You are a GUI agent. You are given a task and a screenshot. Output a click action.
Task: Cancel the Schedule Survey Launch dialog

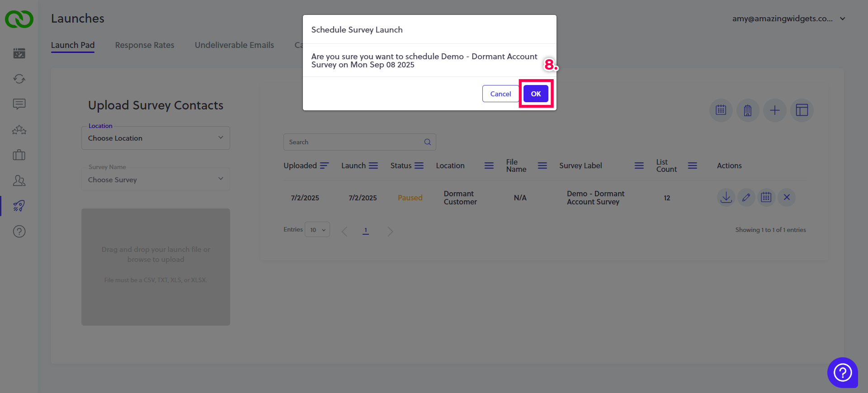pos(500,94)
